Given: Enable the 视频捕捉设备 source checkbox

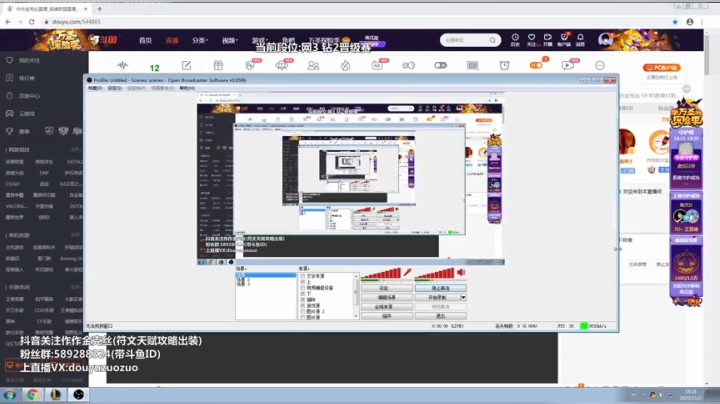Looking at the screenshot, I should [303, 288].
